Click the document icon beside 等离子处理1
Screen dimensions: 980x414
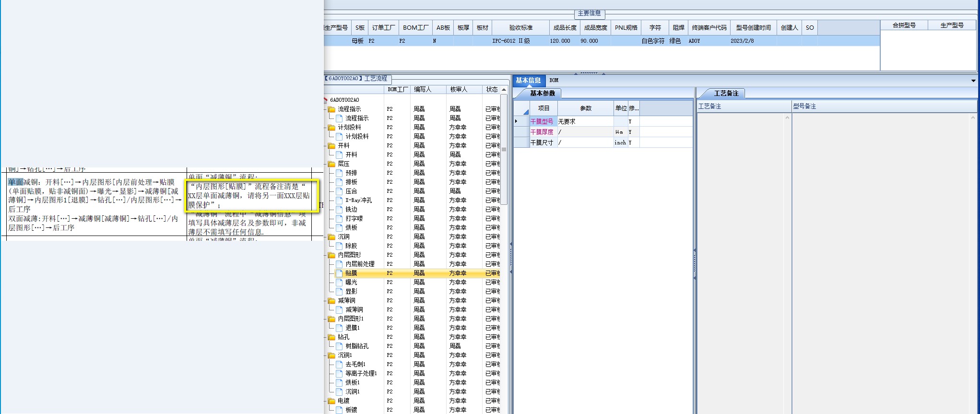(340, 374)
